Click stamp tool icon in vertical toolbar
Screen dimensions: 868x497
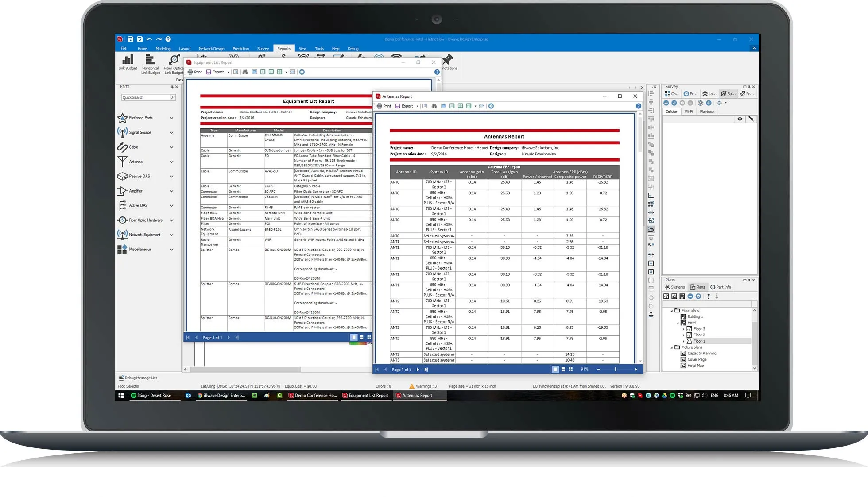(651, 314)
